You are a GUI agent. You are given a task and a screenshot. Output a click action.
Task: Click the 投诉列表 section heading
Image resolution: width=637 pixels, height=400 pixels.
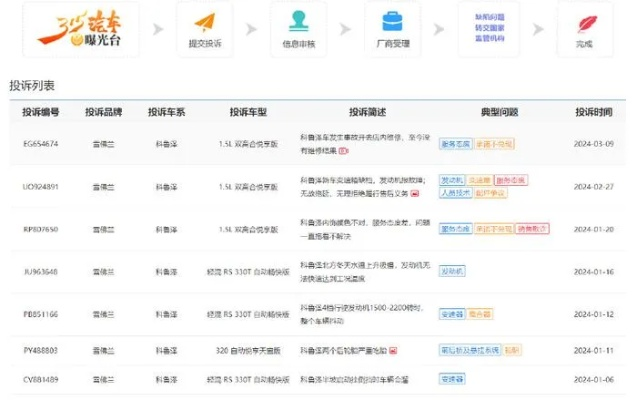(32, 86)
